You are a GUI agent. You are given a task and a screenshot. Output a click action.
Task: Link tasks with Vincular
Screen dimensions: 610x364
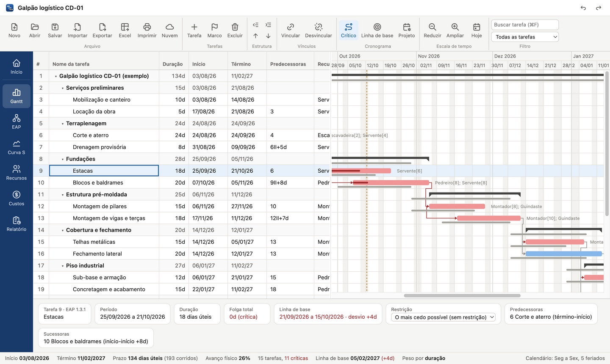291,30
